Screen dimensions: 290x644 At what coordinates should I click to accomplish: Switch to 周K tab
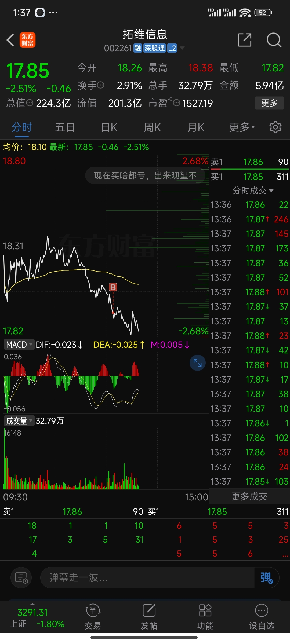(153, 127)
